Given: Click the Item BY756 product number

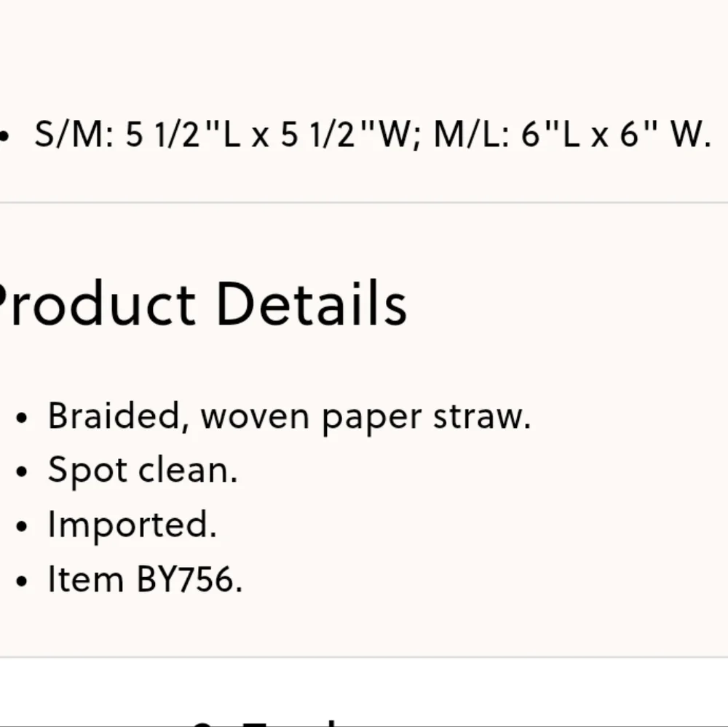Looking at the screenshot, I should pos(146,579).
